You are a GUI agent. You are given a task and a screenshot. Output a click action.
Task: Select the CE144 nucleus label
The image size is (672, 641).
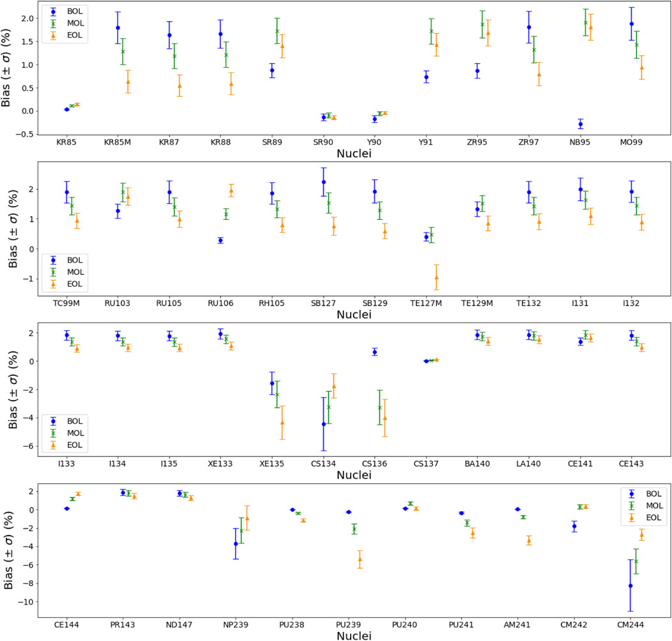click(66, 625)
